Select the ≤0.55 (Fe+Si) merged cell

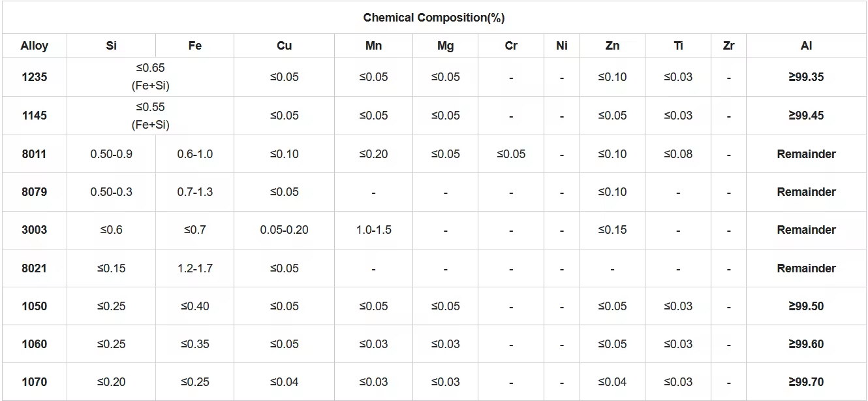click(150, 116)
